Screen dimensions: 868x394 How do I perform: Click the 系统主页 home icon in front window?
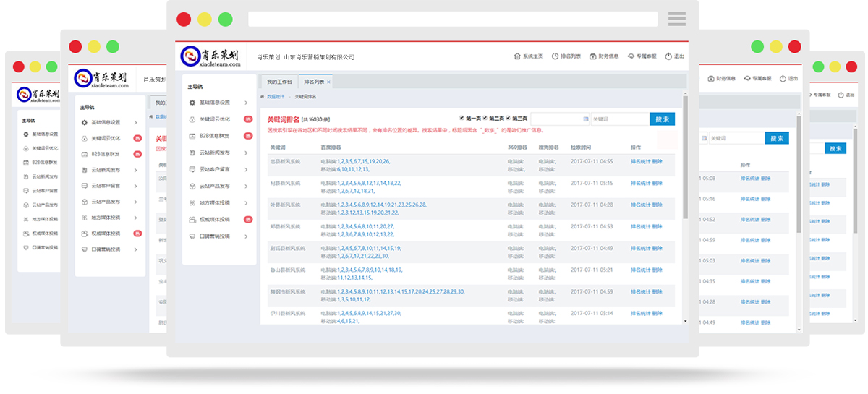517,56
